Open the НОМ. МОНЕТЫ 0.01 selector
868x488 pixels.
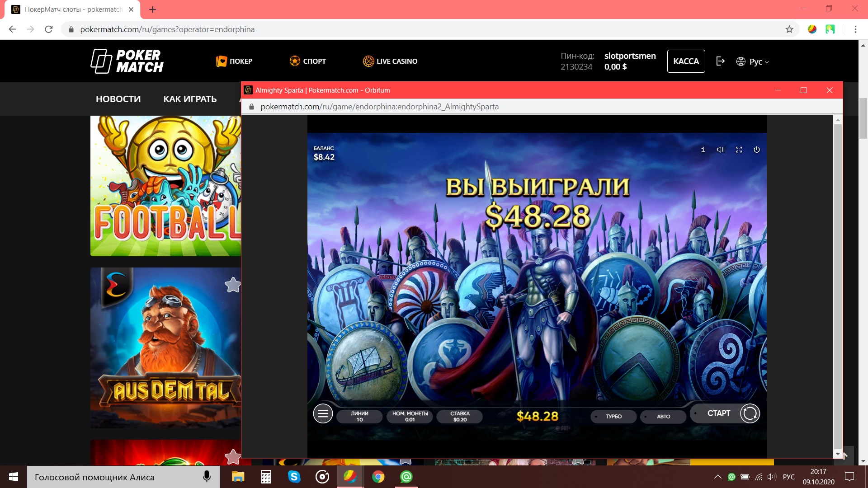click(410, 417)
